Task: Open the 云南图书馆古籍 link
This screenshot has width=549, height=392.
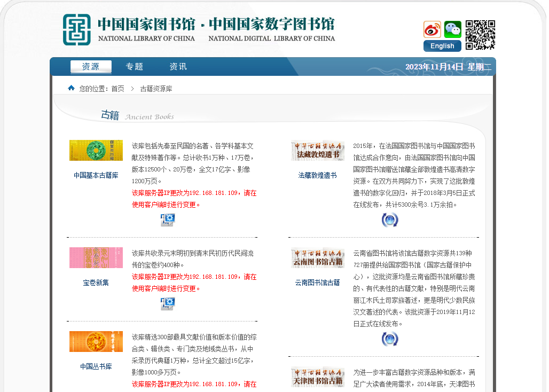Action: (x=318, y=283)
